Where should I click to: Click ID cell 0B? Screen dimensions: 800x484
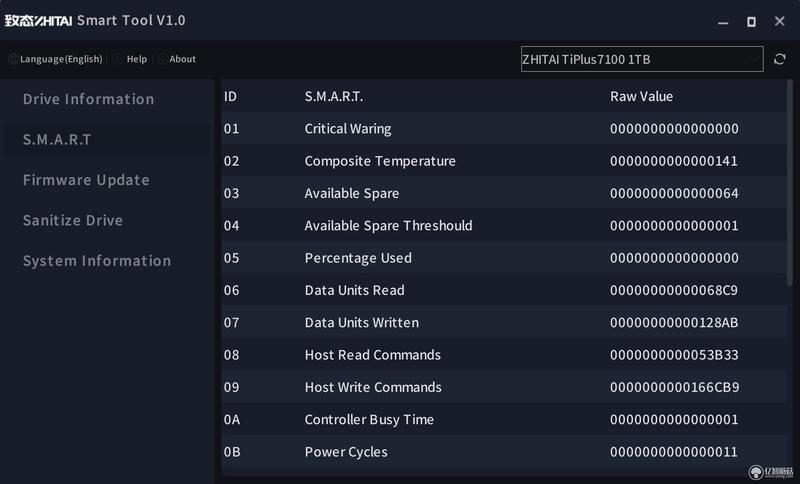point(232,452)
